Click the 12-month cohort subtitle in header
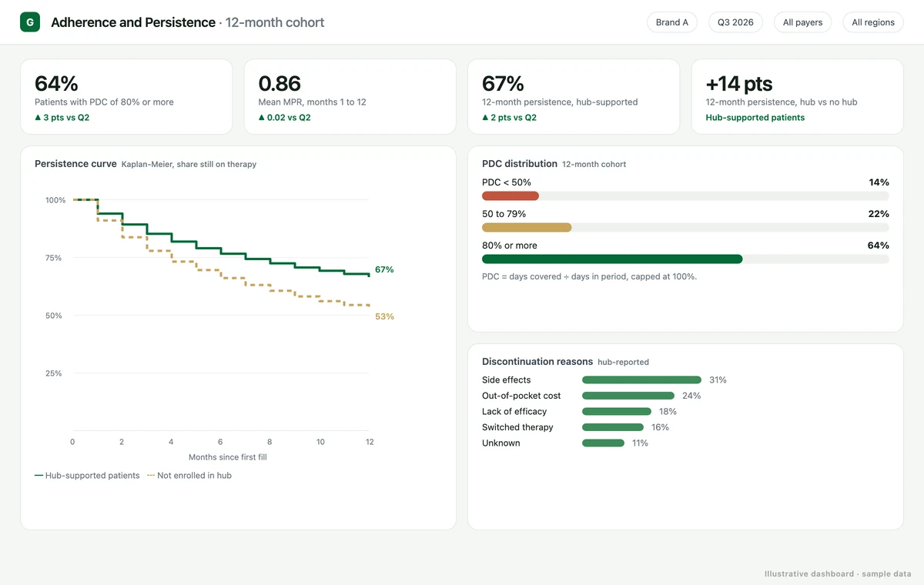This screenshot has width=924, height=585. click(x=275, y=22)
